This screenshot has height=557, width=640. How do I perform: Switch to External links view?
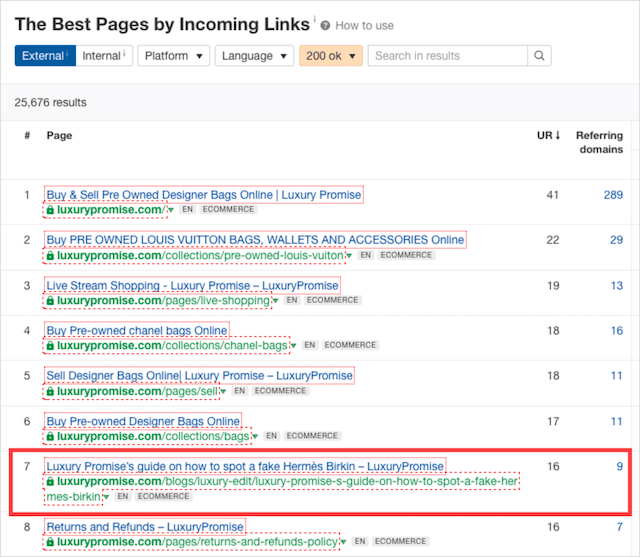click(x=43, y=56)
